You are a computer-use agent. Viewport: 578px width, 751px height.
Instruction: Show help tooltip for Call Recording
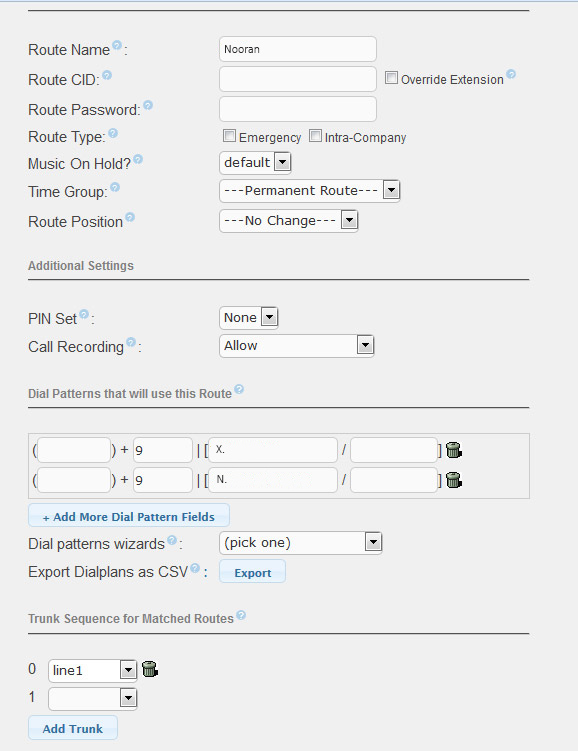pyautogui.click(x=131, y=342)
